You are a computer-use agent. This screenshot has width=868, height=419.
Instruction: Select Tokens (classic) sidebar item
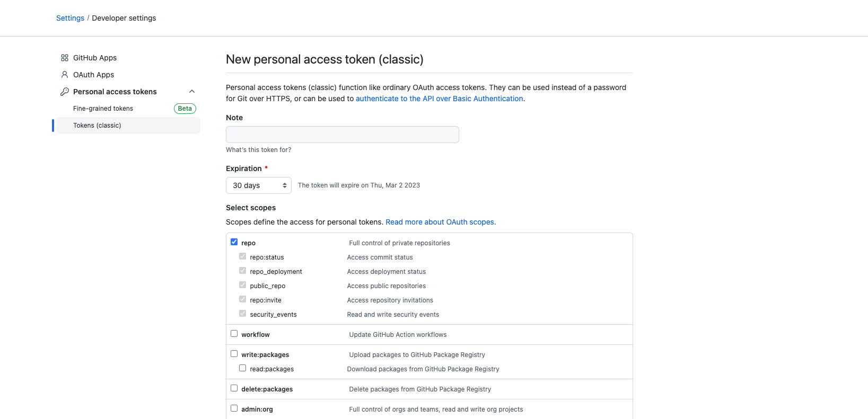tap(97, 126)
